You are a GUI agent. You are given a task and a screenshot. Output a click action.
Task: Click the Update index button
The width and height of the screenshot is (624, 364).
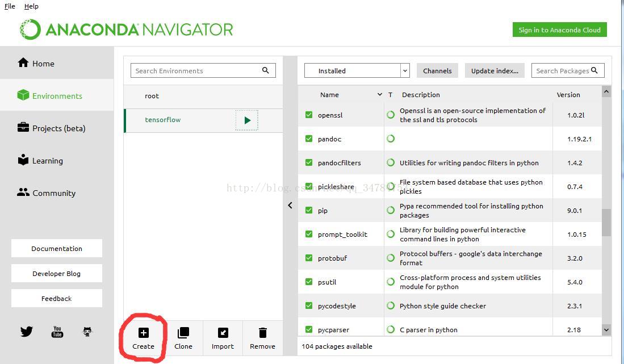coord(495,71)
